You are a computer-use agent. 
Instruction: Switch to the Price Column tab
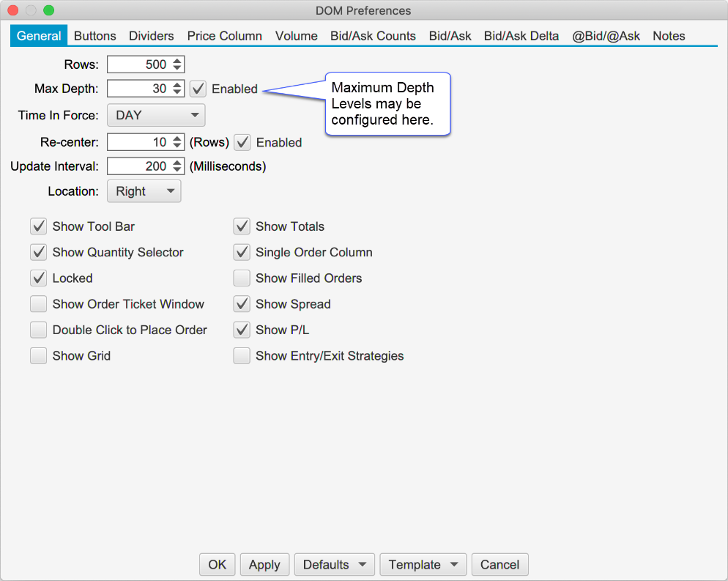click(224, 36)
